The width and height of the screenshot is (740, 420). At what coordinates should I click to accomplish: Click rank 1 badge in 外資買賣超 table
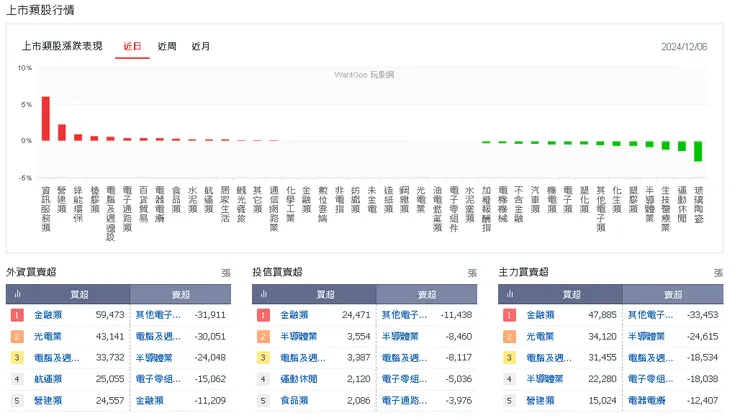[x=17, y=315]
